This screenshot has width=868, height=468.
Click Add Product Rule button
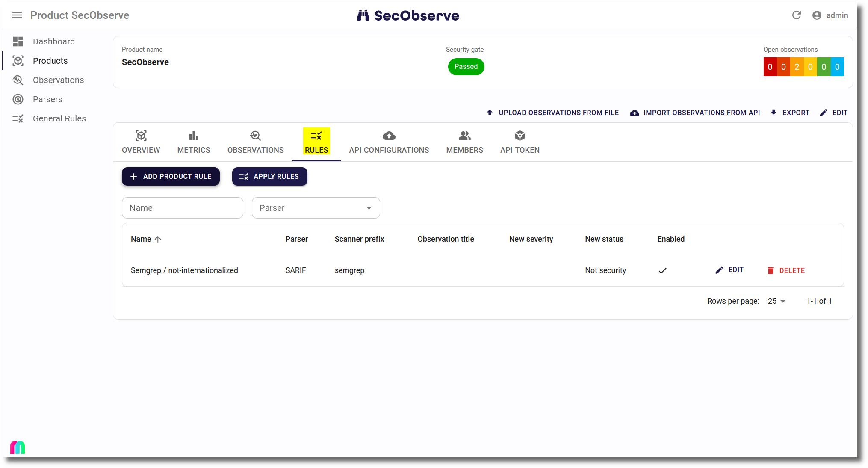(x=171, y=176)
